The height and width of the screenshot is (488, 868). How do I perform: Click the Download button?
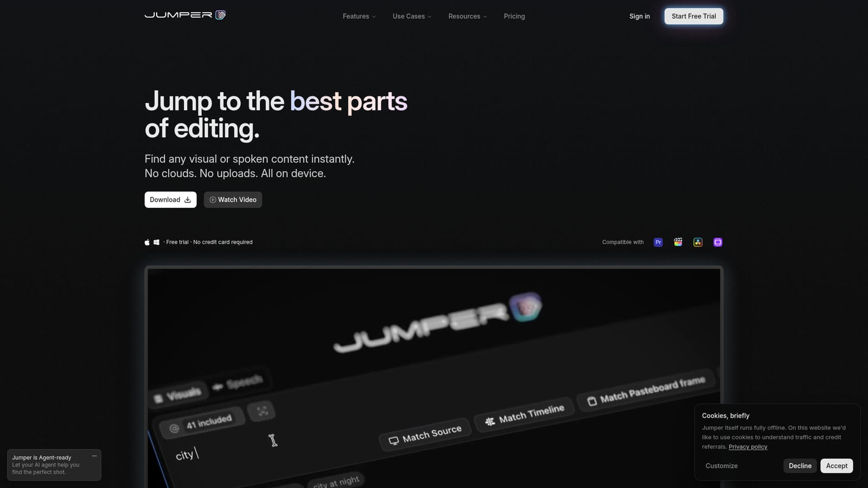point(170,200)
